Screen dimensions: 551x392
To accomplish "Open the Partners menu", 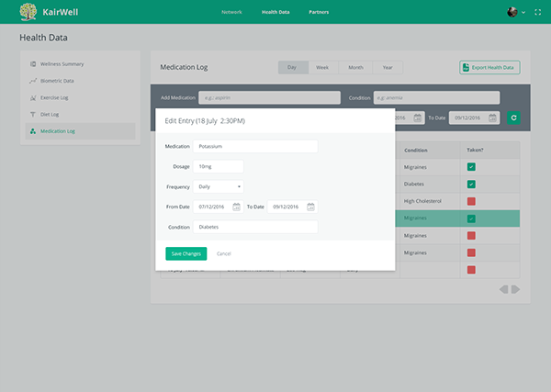I will point(319,12).
